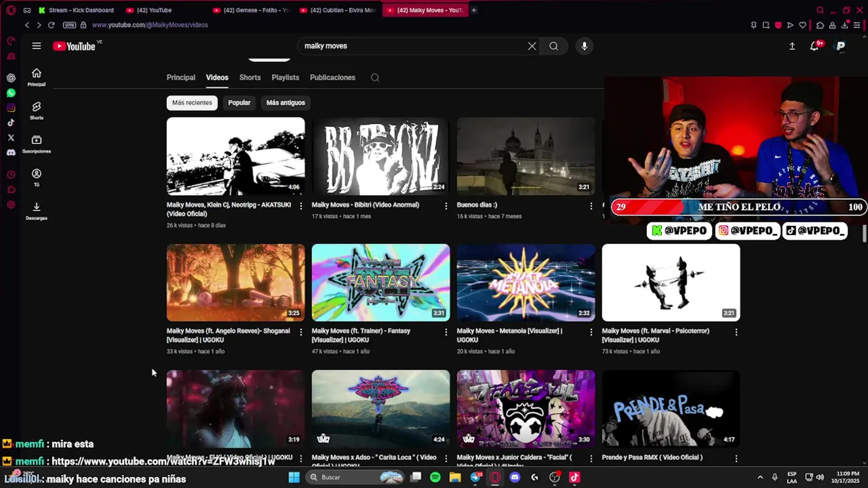The image size is (868, 488).
Task: Open X (Twitter) in Opera sidebar
Action: (11, 138)
